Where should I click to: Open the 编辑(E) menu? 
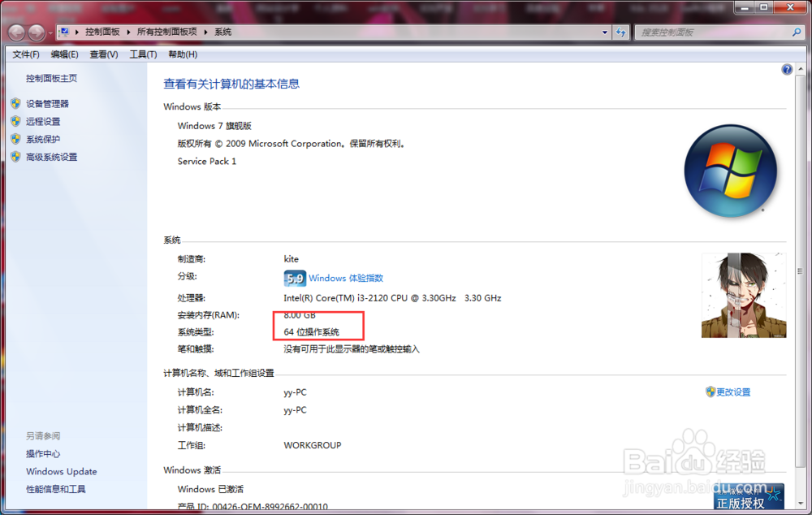[64, 54]
